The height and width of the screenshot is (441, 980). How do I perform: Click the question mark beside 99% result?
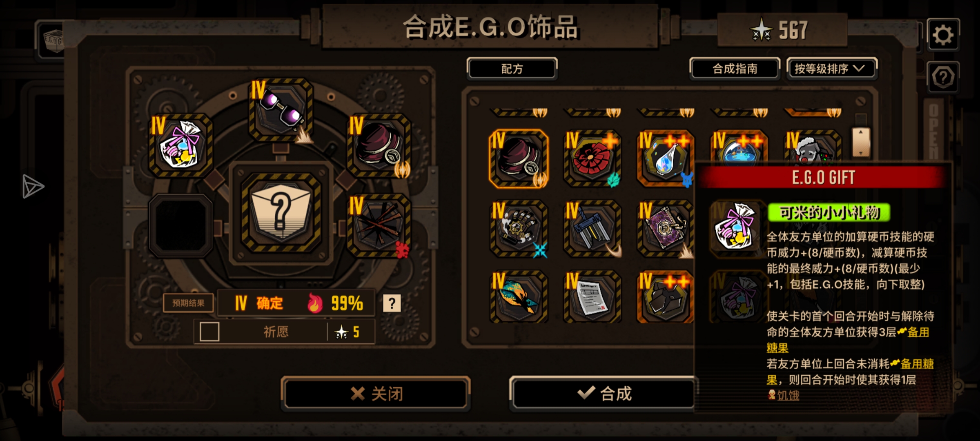point(392,303)
